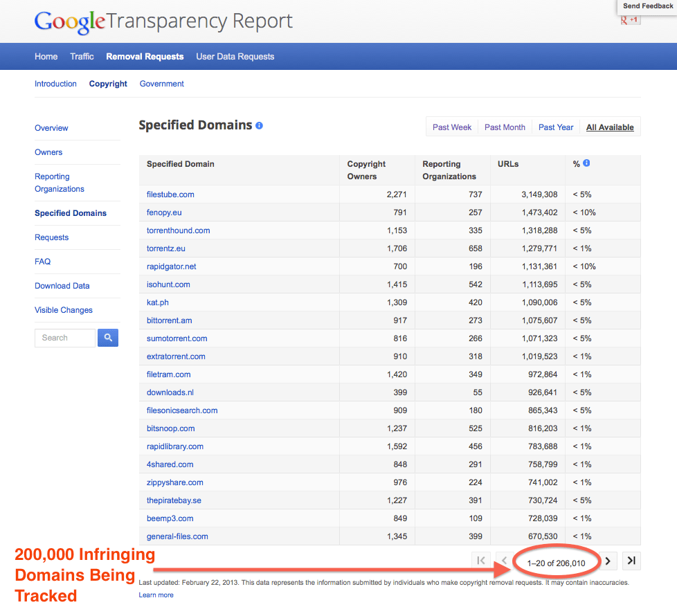Click the first page arrow button
The height and width of the screenshot is (616, 677).
[x=481, y=561]
